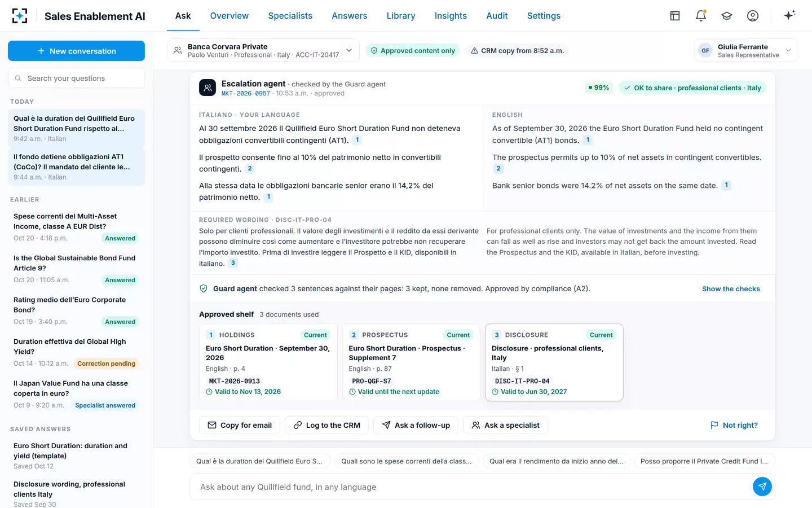This screenshot has width=812, height=508.
Task: Open the Audit tab
Action: 497,16
